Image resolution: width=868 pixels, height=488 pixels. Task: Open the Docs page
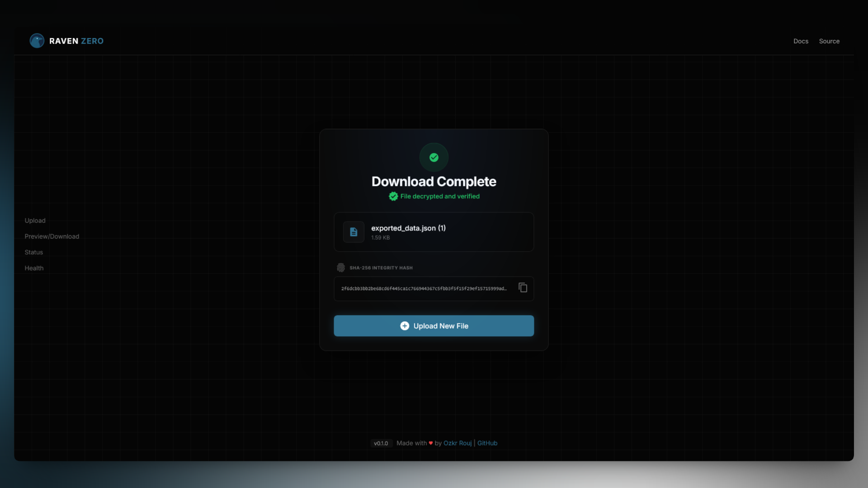coord(801,41)
